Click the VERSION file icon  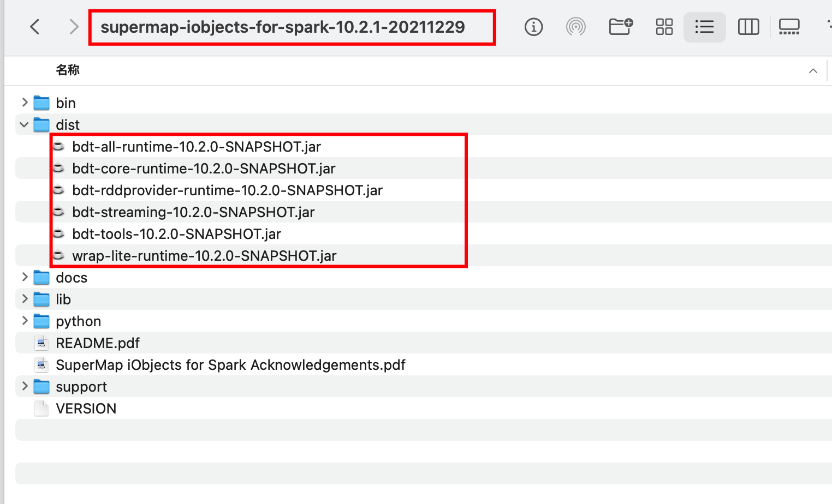(x=41, y=408)
